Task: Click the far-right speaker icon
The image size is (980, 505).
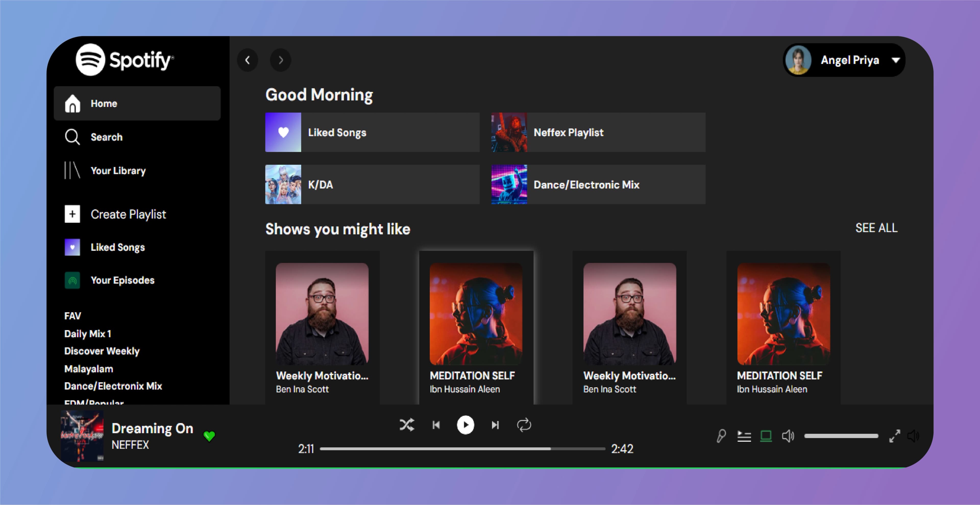Action: 913,436
